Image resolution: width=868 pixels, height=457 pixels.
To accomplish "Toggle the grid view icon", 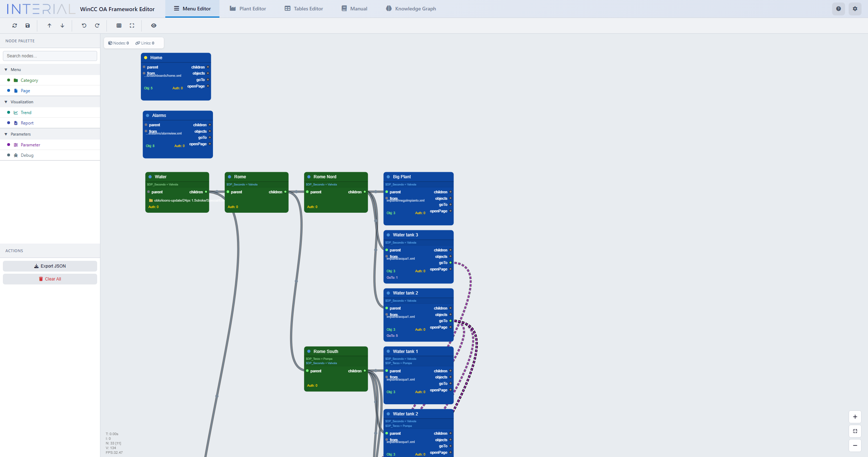I will pyautogui.click(x=119, y=25).
